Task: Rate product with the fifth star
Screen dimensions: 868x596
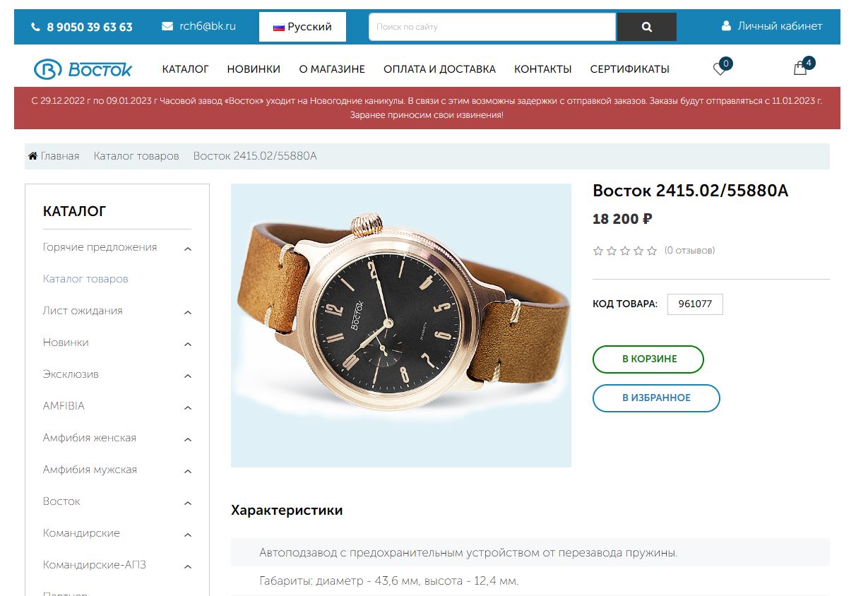Action: [x=652, y=251]
